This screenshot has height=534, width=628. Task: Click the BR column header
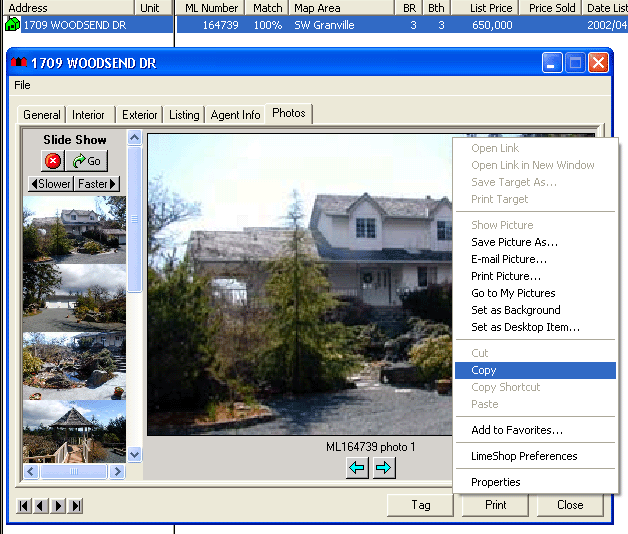[409, 8]
